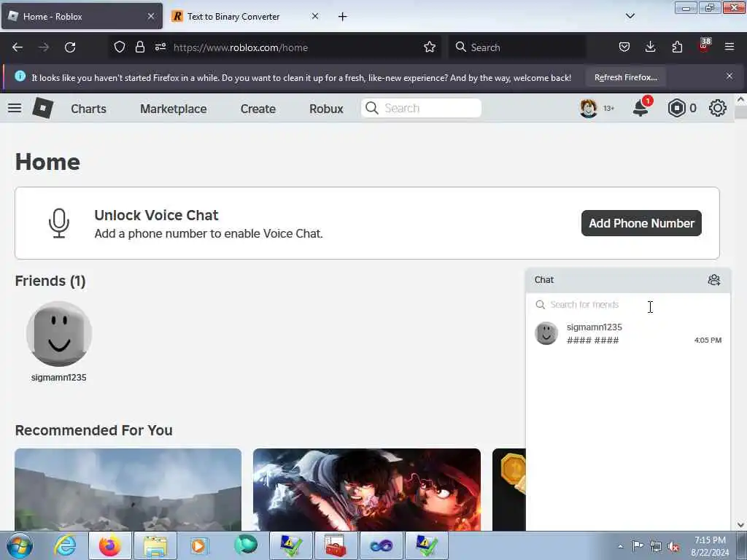The image size is (747, 560).
Task: Focus the Firefox Search box
Action: (517, 47)
